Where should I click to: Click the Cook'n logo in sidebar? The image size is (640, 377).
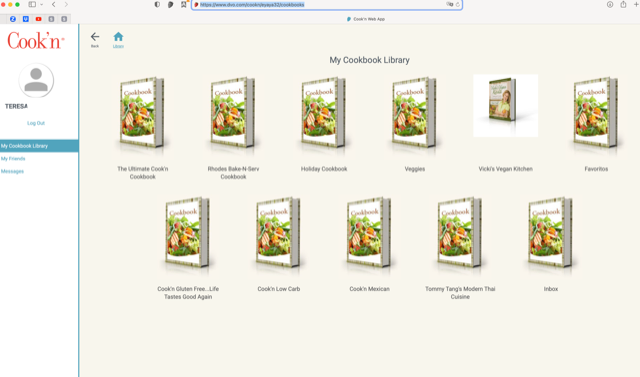36,41
